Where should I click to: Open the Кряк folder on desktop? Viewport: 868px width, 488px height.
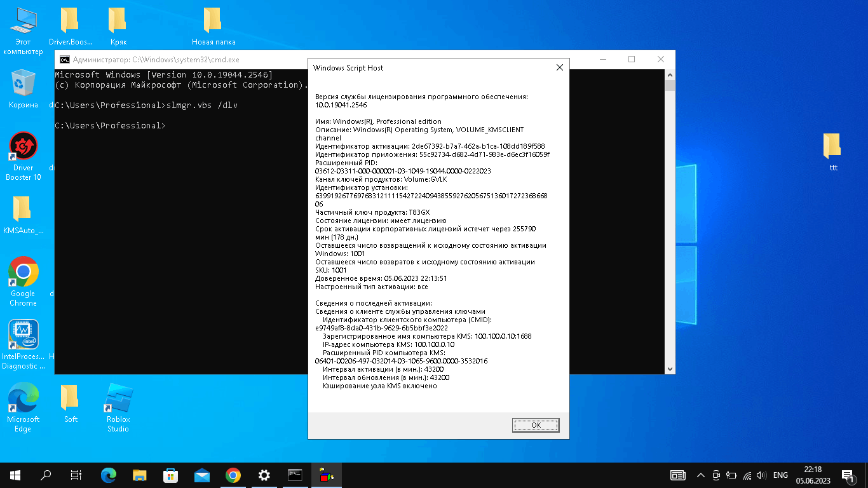118,27
